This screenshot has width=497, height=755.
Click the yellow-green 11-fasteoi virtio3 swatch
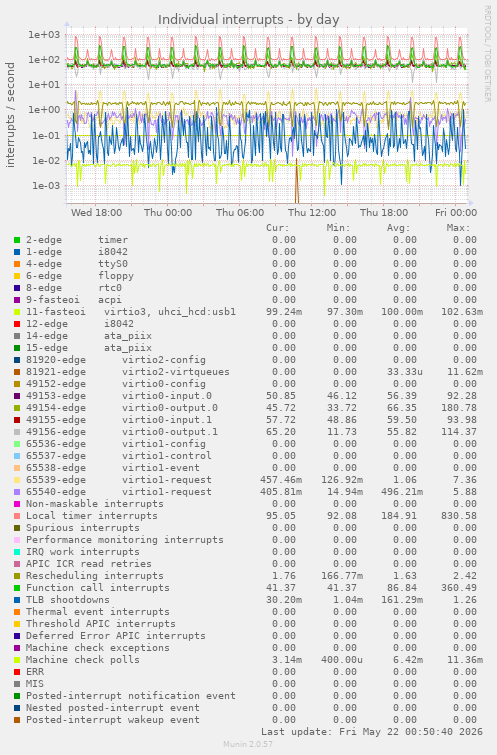point(17,312)
